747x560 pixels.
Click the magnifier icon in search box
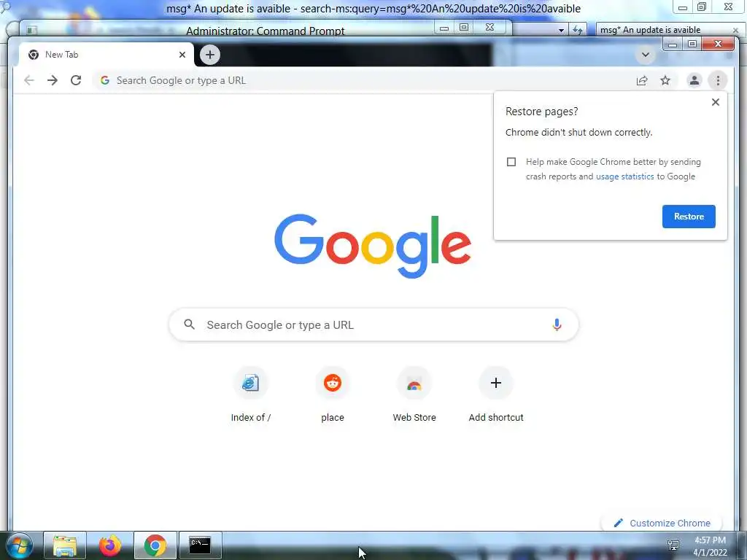(x=189, y=324)
